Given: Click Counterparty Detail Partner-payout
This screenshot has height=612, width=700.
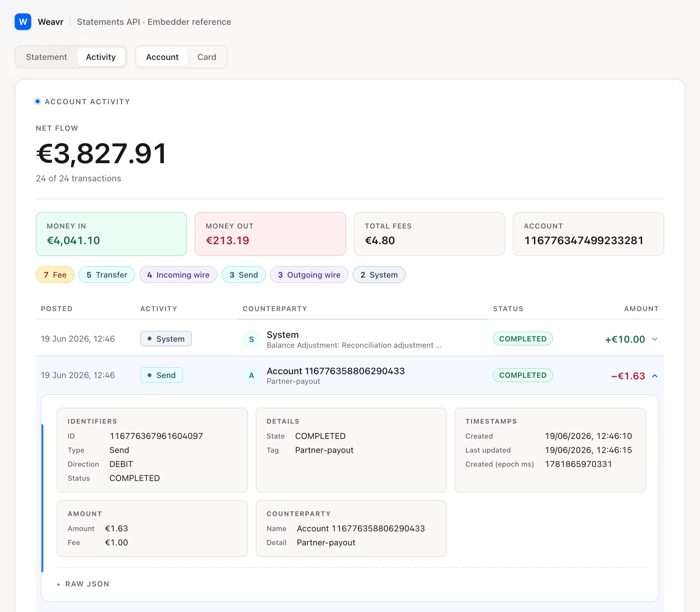Looking at the screenshot, I should tap(326, 543).
